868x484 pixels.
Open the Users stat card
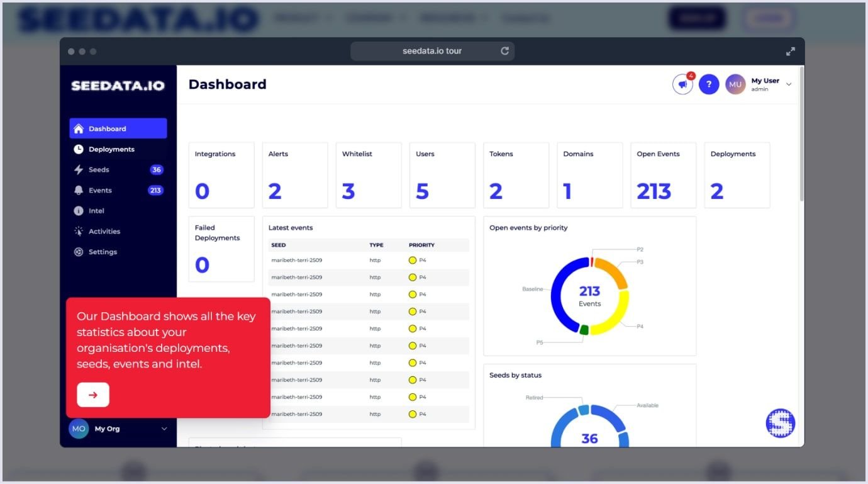[x=442, y=175]
